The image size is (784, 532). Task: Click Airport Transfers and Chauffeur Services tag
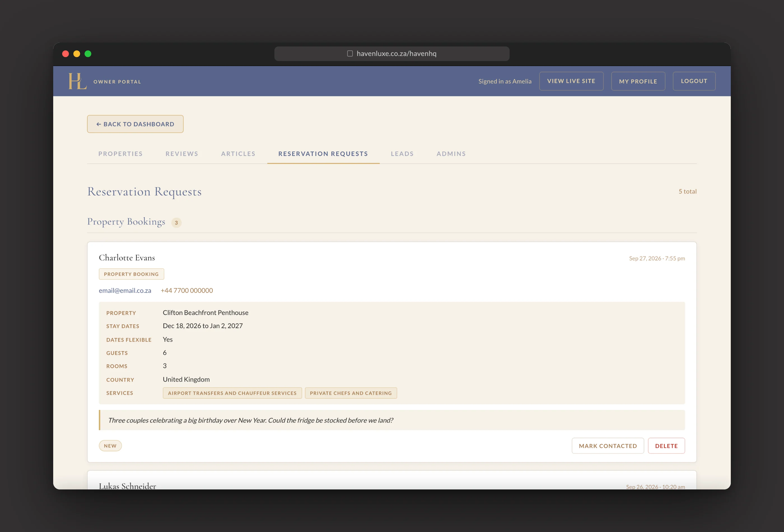(x=232, y=393)
